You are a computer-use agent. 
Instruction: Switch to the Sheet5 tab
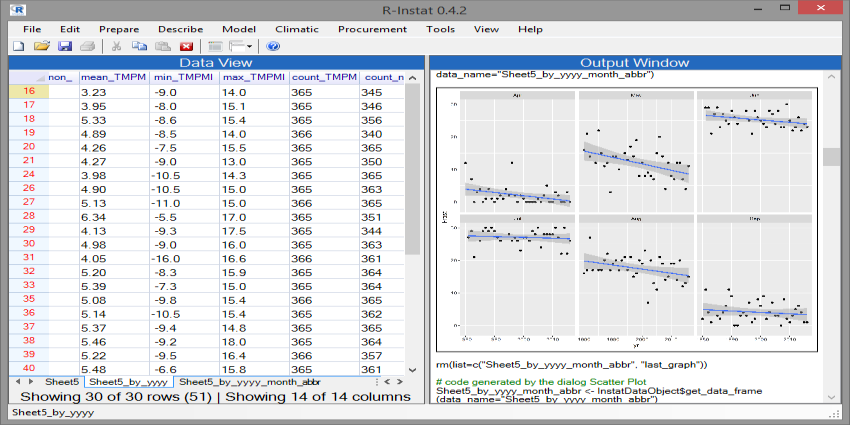(x=62, y=382)
